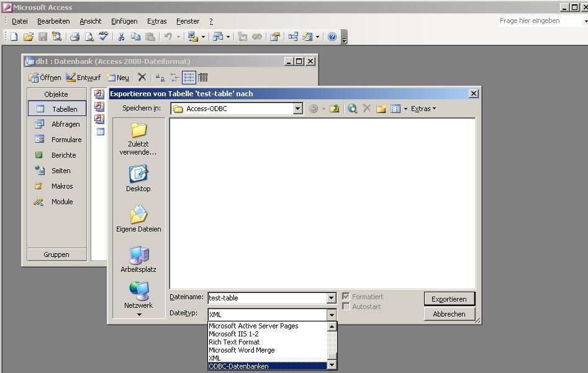588x373 pixels.
Task: Choose Microsoft Word Merge file type
Action: [x=268, y=350]
